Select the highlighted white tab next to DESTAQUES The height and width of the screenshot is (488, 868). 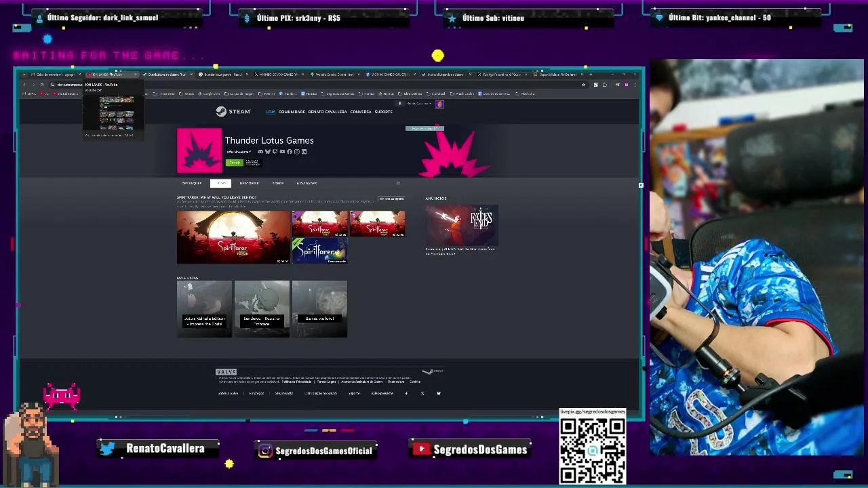point(220,184)
